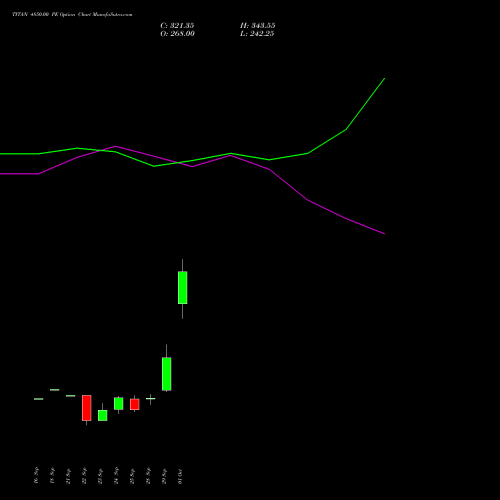Click the low value L: 242.25
Image resolution: width=500 pixels, height=500 pixels.
257,34
